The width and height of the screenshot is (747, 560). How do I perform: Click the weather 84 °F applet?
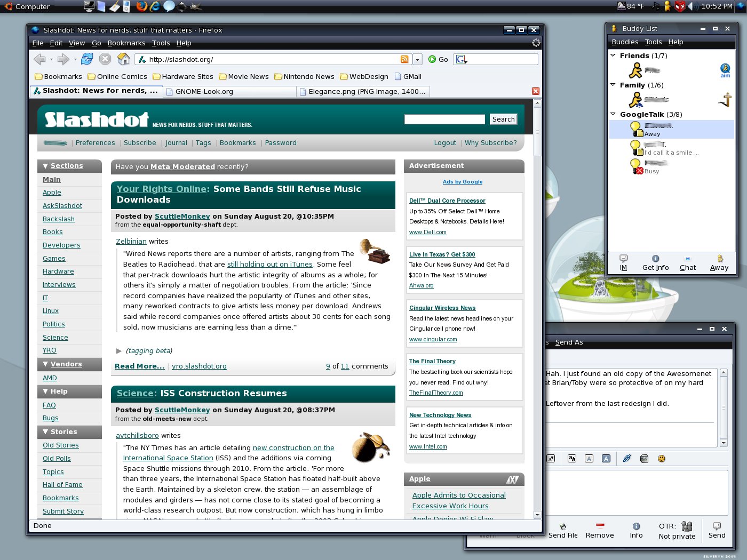[x=631, y=6]
